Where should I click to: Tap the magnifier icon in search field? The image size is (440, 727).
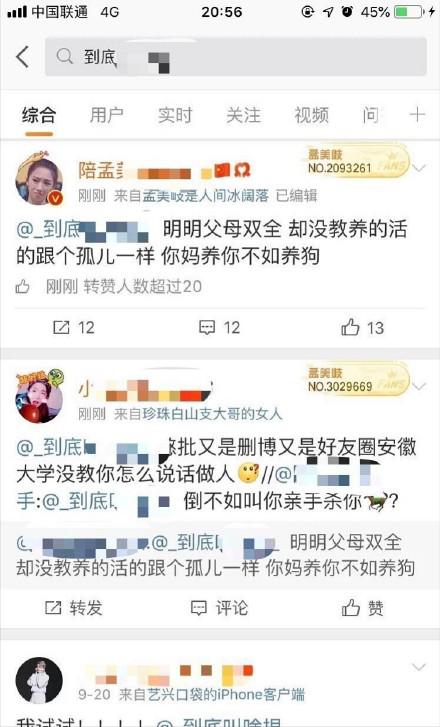[x=64, y=57]
